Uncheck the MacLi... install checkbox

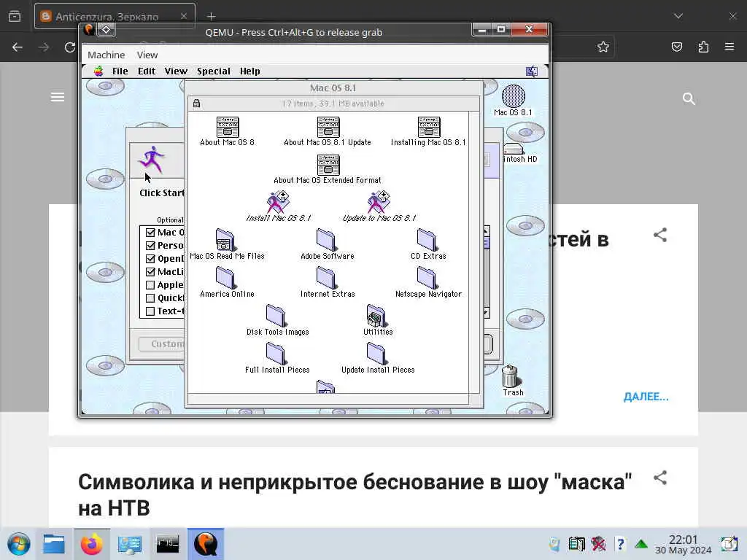(150, 272)
